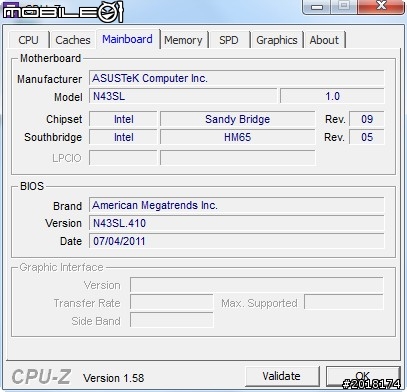Click the CPU-Z logo text
The width and height of the screenshot is (407, 392).
point(41,377)
